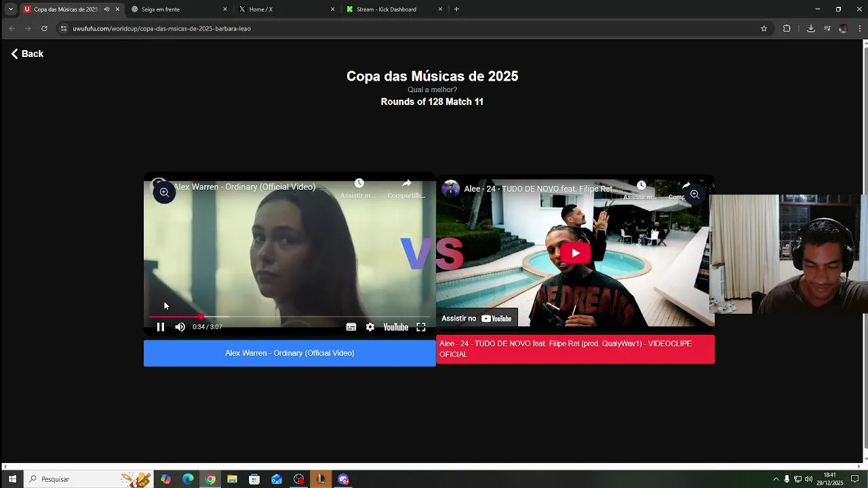Open League of Legends taskbar icon

click(321, 479)
